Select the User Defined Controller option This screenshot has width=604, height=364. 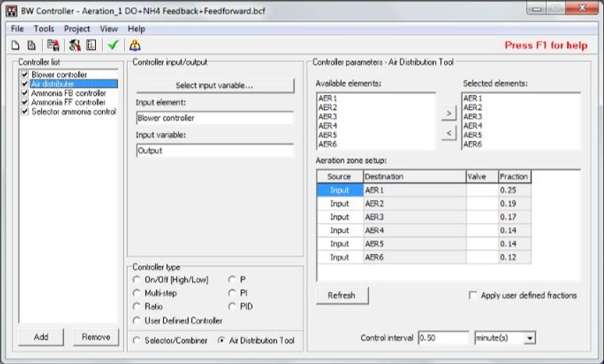tap(136, 320)
